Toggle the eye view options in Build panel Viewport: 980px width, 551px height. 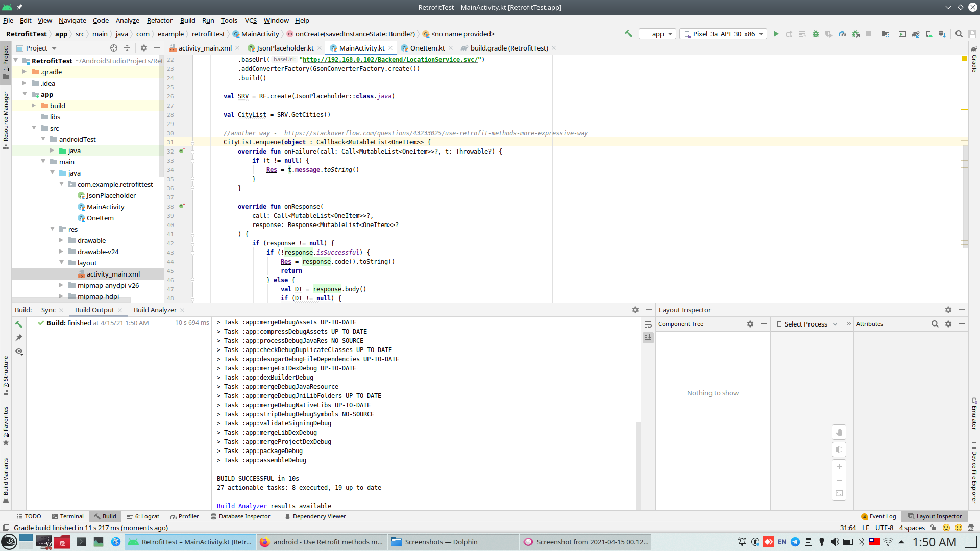[x=19, y=352]
